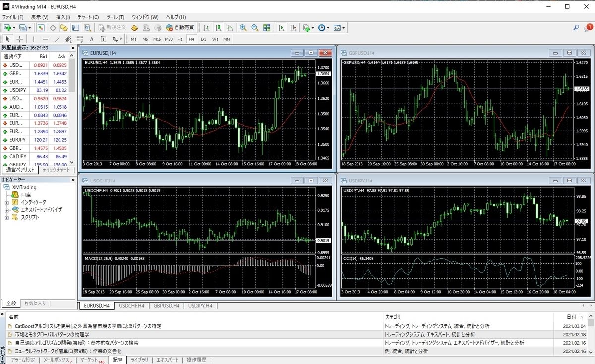
Task: Switch timeframe to M1
Action: click(x=134, y=39)
